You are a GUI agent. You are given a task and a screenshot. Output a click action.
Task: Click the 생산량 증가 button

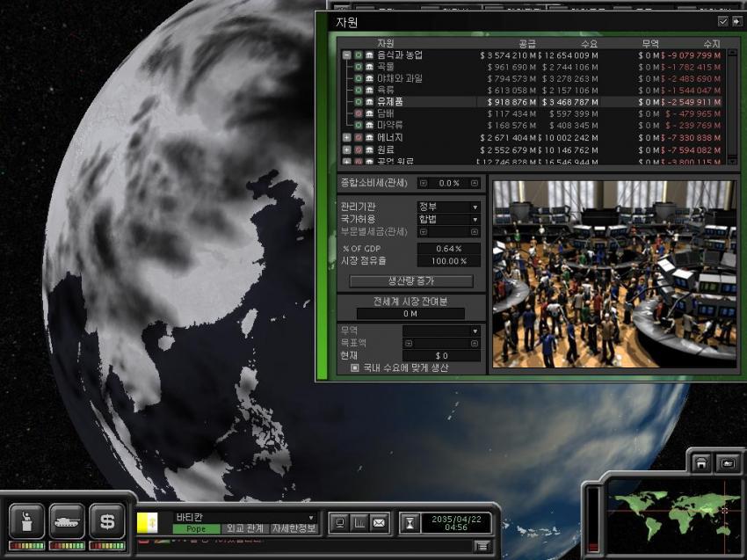tap(411, 281)
